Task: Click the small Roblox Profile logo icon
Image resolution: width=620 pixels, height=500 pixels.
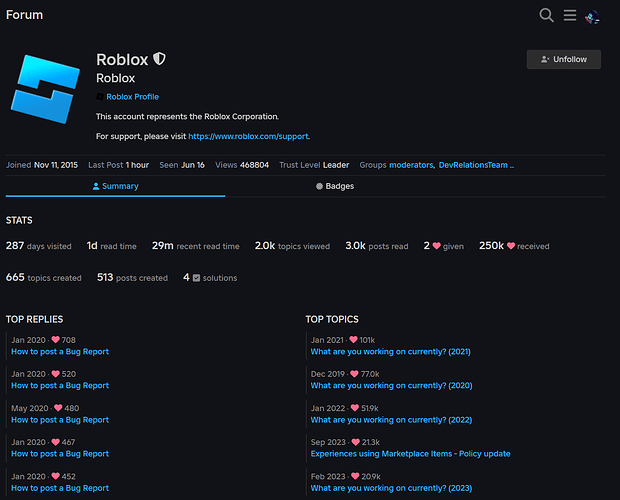Action: (100, 96)
